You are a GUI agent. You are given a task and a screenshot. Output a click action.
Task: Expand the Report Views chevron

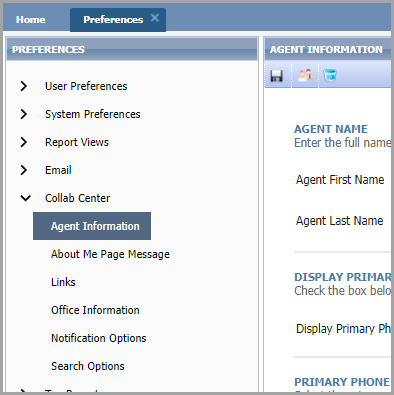24,142
